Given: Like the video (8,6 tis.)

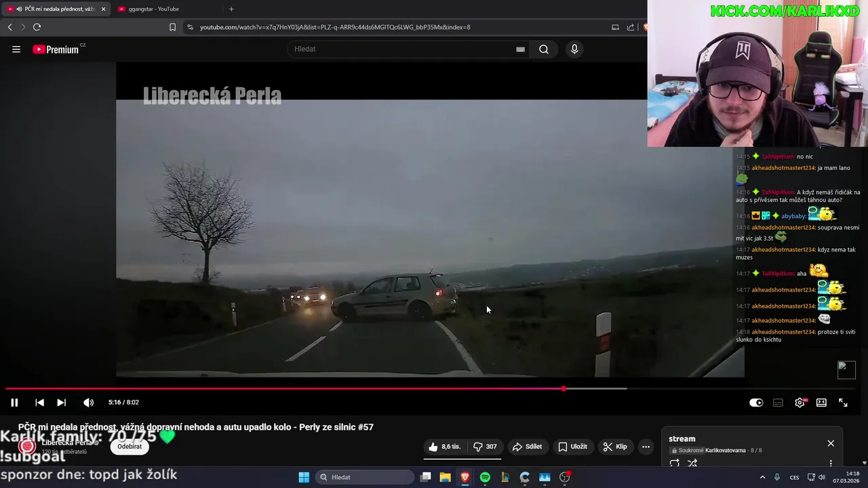Looking at the screenshot, I should 444,447.
